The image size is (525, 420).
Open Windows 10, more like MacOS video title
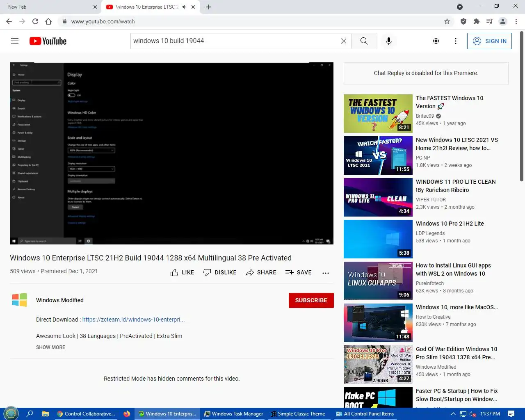[x=457, y=307]
